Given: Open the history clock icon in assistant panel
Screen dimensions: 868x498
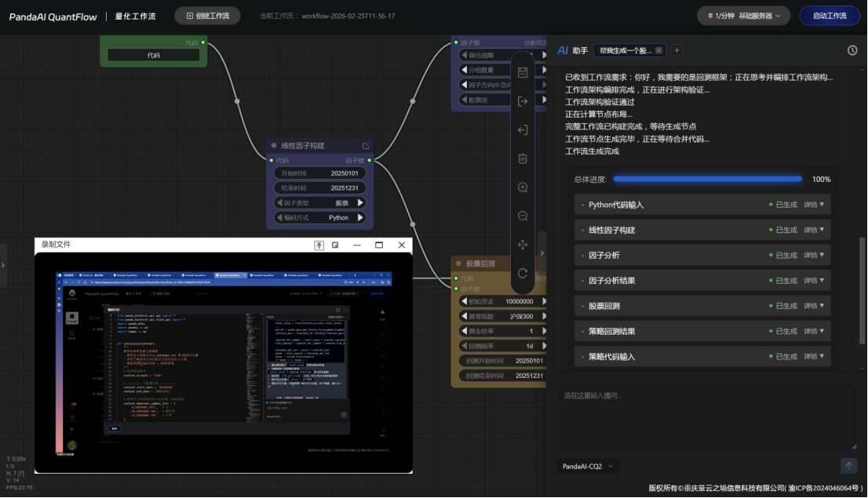Looking at the screenshot, I should (x=852, y=50).
